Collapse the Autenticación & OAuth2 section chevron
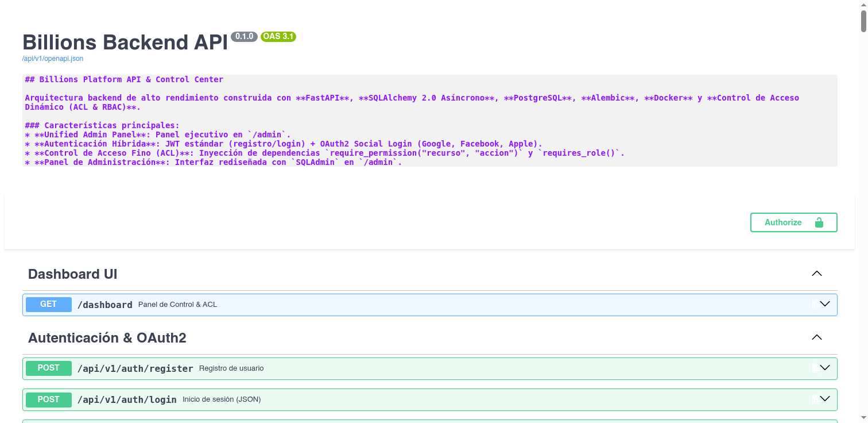868x423 pixels. (817, 338)
